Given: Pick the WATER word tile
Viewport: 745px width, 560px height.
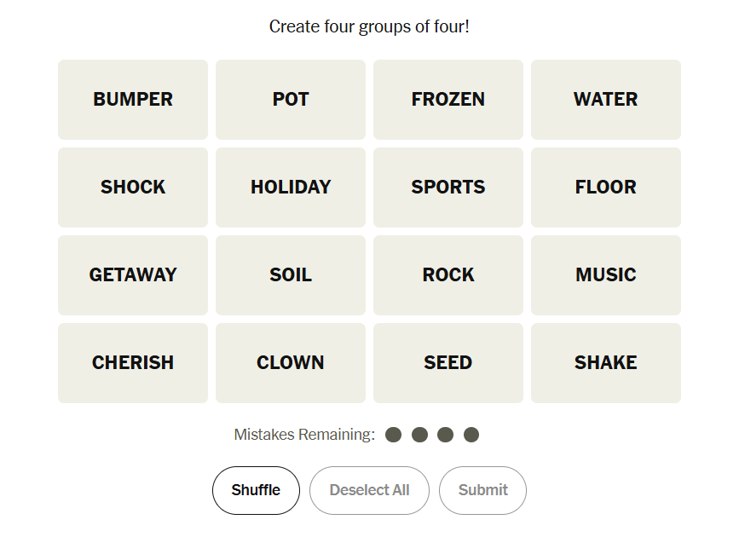Looking at the screenshot, I should 606,100.
